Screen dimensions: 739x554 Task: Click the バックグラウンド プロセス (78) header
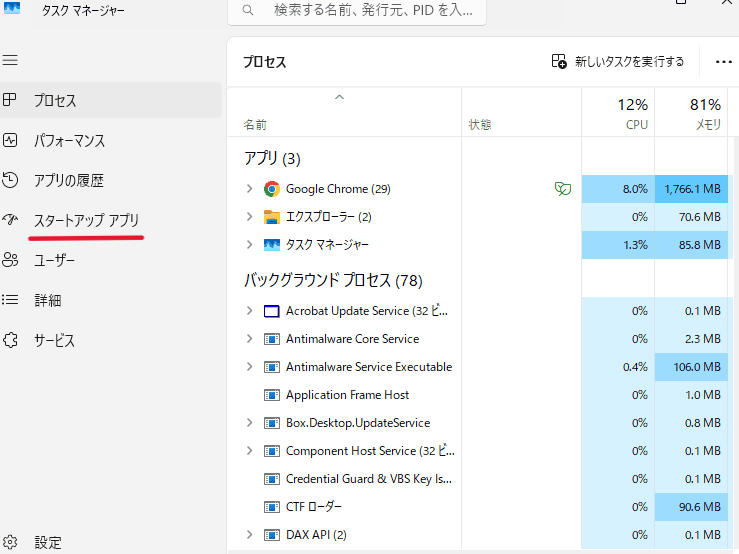[x=333, y=281]
